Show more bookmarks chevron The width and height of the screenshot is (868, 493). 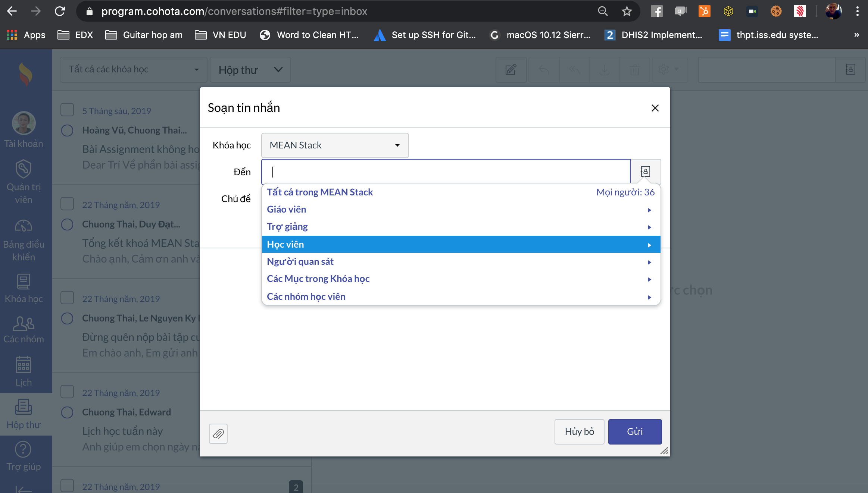(856, 35)
